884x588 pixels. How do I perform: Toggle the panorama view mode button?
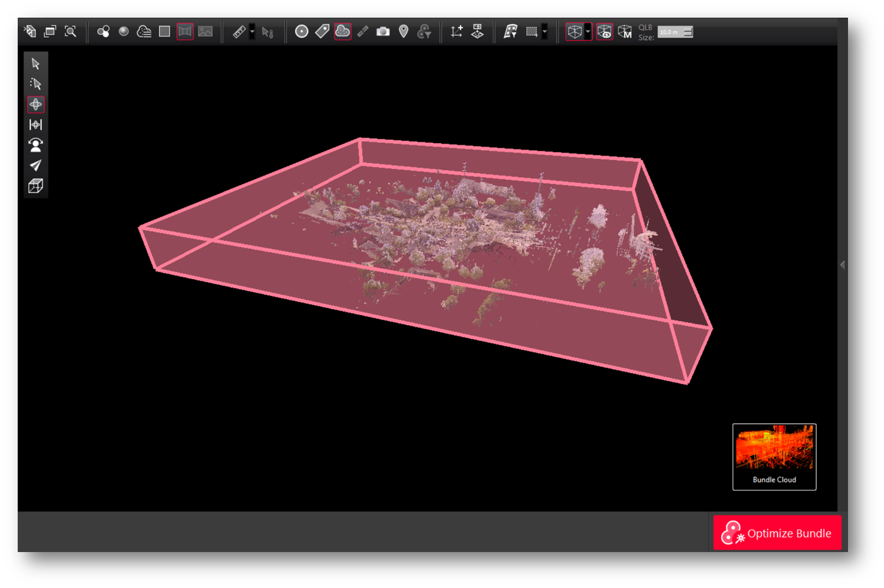(x=185, y=32)
